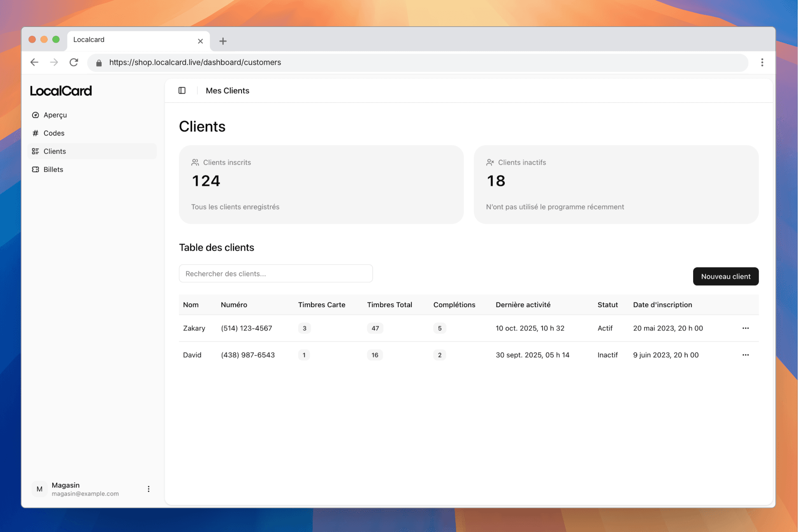Image resolution: width=798 pixels, height=532 pixels.
Task: Open the Billets ticket icon
Action: click(x=35, y=169)
